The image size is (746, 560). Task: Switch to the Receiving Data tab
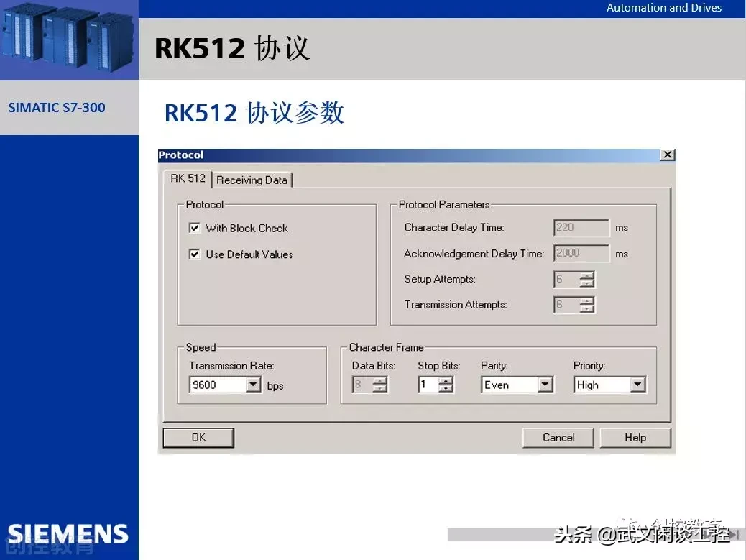click(252, 180)
